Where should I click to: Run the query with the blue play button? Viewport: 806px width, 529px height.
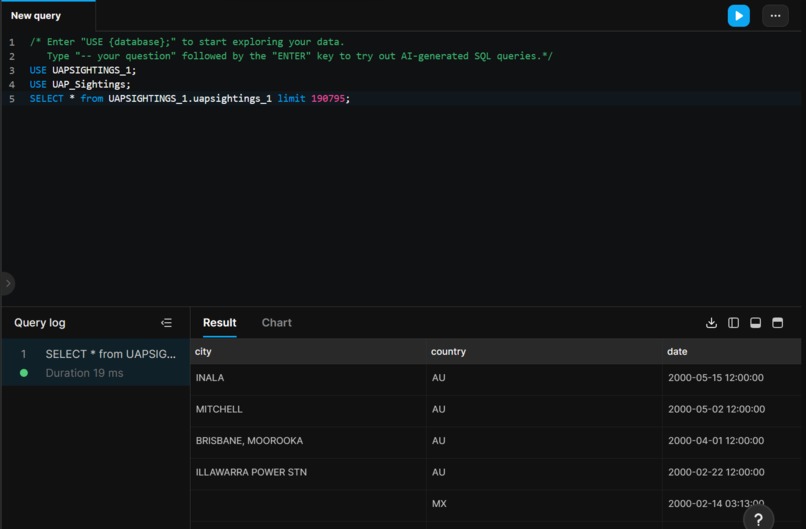point(738,16)
